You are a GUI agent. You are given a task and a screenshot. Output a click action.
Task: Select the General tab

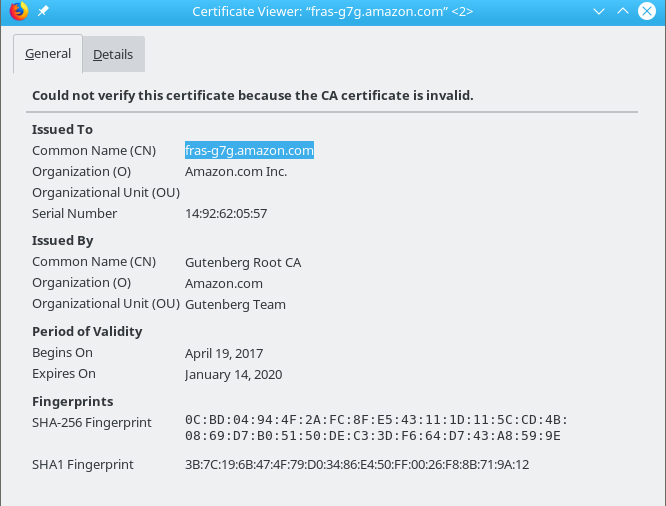point(48,54)
